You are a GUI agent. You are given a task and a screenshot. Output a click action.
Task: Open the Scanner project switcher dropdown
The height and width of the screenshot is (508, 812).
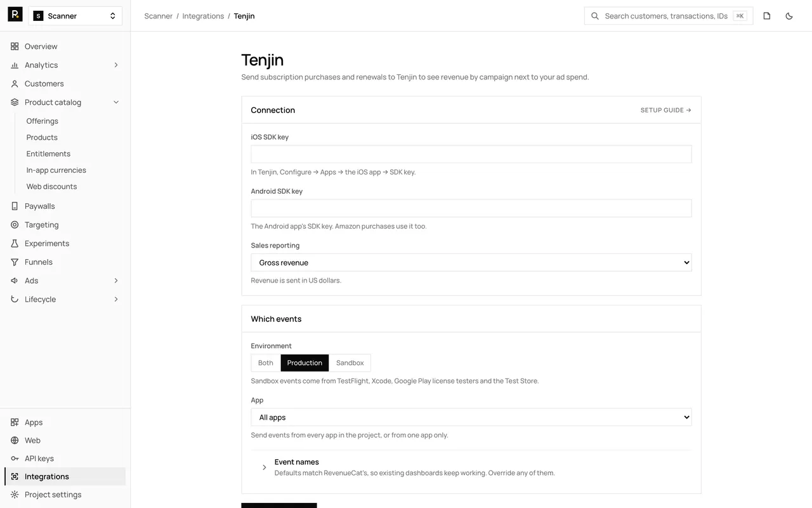[x=75, y=16]
